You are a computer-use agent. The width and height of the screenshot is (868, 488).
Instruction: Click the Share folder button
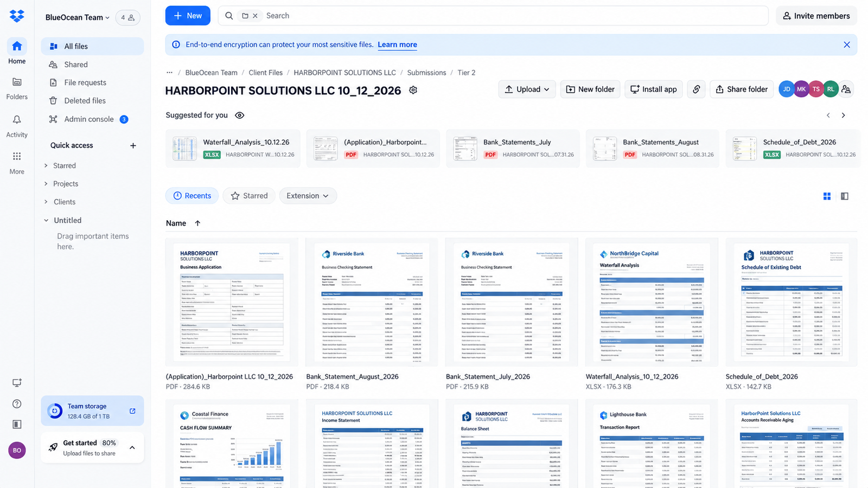click(742, 89)
